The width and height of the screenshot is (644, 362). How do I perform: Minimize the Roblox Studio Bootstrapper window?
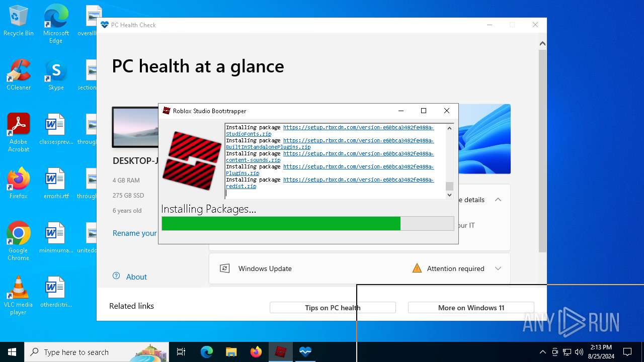(401, 111)
